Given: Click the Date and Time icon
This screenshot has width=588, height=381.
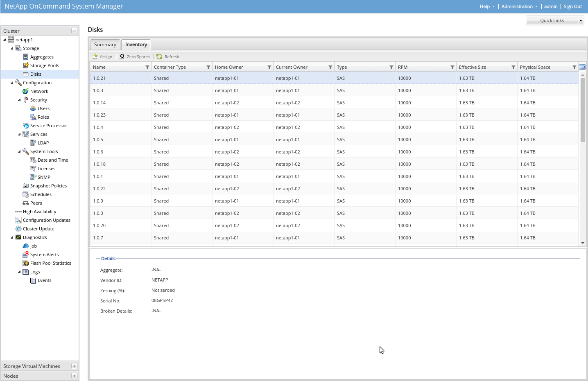Looking at the screenshot, I should click(33, 160).
